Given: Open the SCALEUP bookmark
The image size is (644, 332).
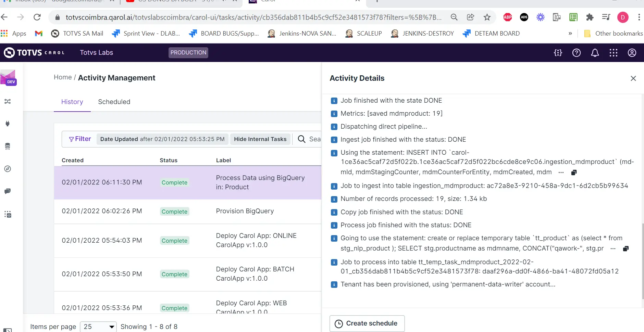Looking at the screenshot, I should (x=363, y=33).
